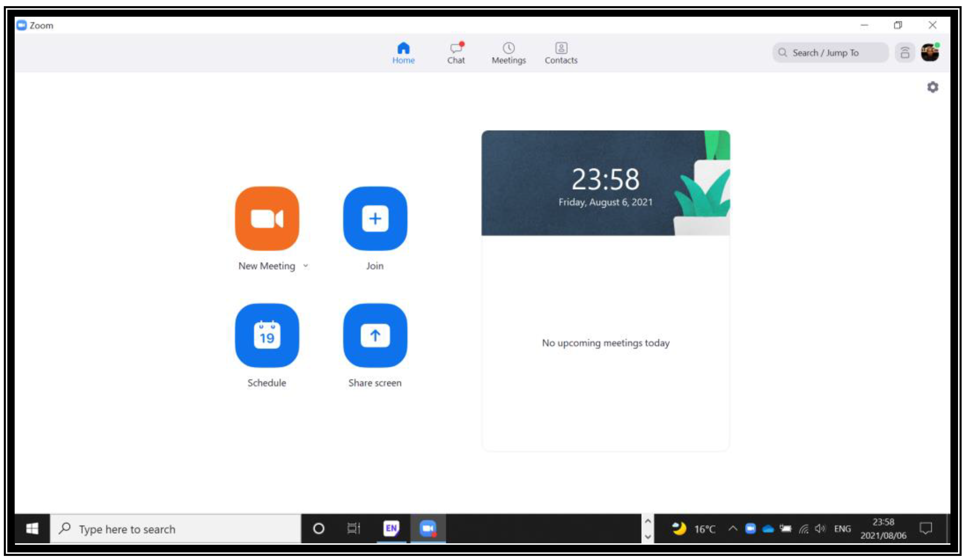This screenshot has height=560, width=966.
Task: Click the profile avatar picture
Action: (930, 52)
